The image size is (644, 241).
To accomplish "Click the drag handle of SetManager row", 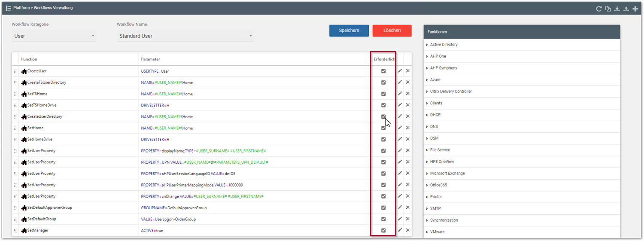I will click(x=15, y=230).
